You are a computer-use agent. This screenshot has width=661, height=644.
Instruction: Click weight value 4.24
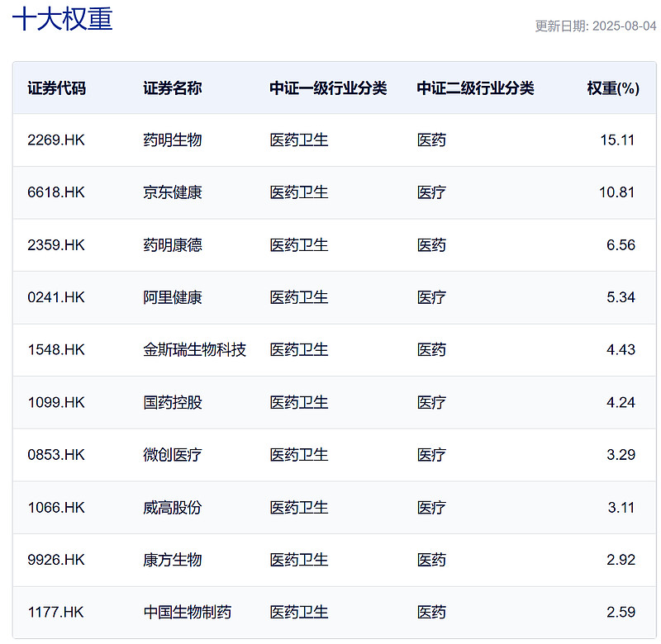pos(621,402)
